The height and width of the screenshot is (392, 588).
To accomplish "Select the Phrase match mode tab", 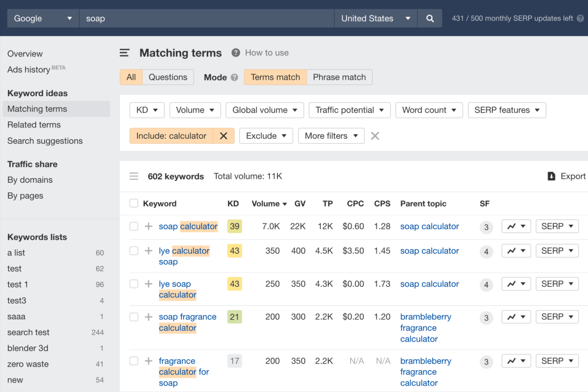I will pos(339,77).
